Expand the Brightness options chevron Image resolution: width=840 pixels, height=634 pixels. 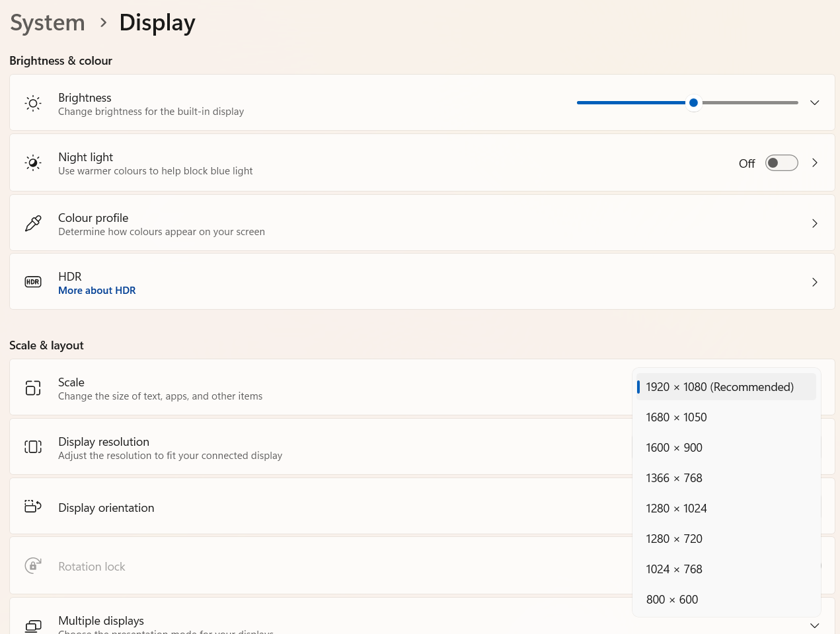point(814,103)
